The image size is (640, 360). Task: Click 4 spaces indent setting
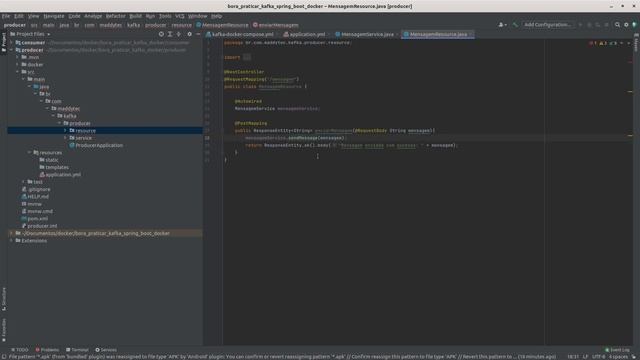[x=618, y=357]
